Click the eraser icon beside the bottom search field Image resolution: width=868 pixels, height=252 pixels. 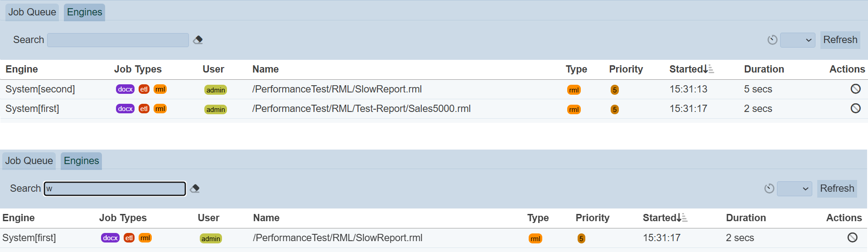click(x=195, y=189)
